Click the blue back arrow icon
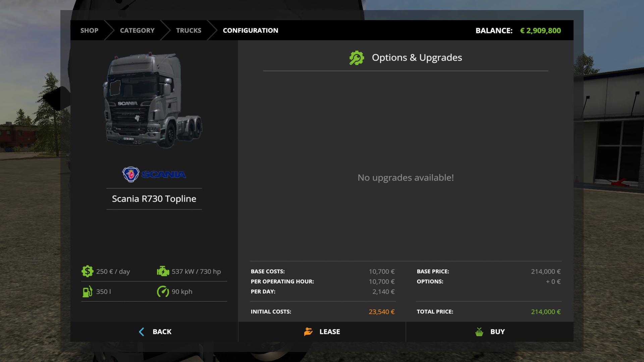The width and height of the screenshot is (644, 362). 142,332
